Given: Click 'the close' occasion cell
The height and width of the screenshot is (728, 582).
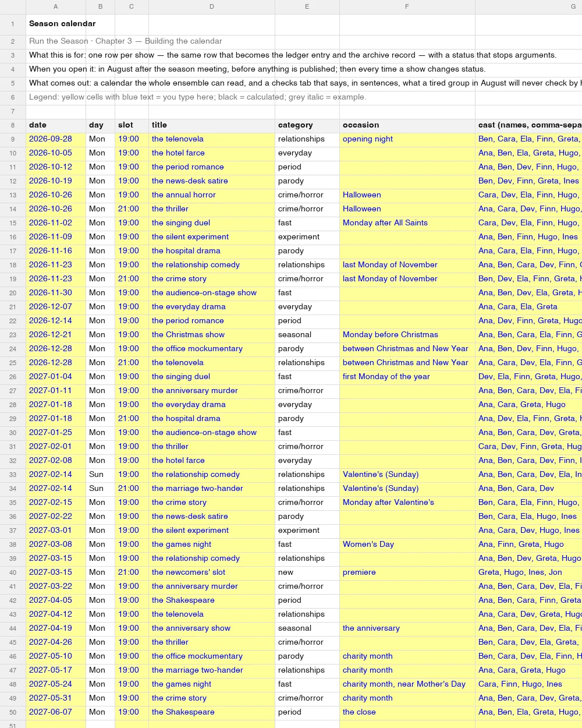Looking at the screenshot, I should click(x=407, y=712).
